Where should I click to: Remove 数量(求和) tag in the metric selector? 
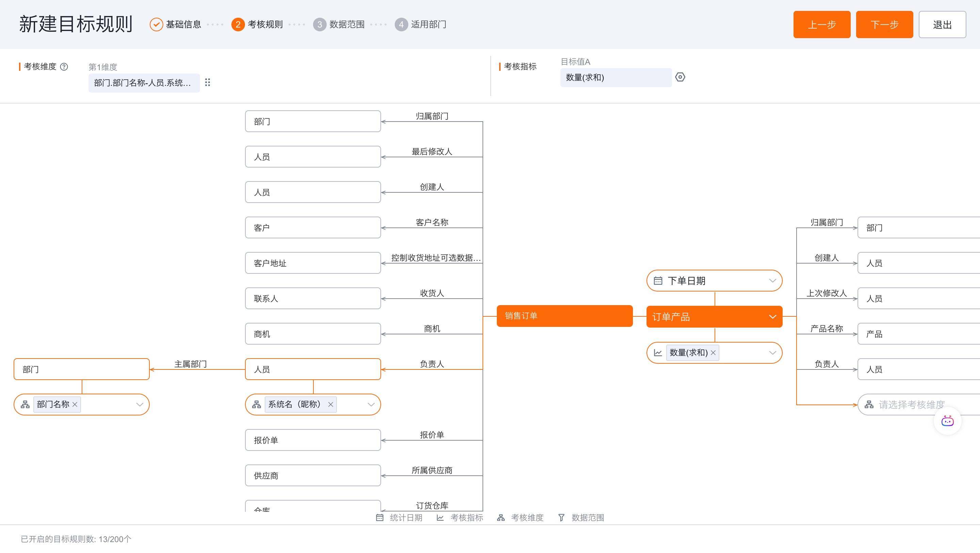(x=713, y=353)
